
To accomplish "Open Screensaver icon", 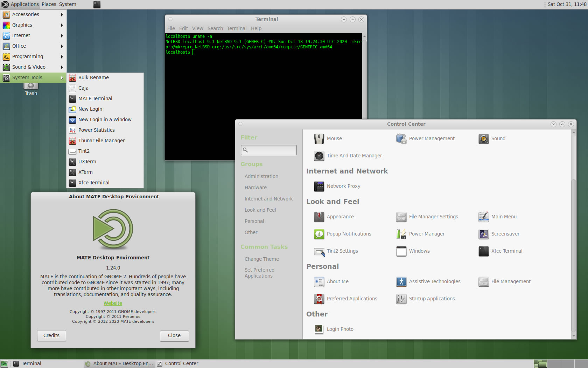I will [483, 234].
